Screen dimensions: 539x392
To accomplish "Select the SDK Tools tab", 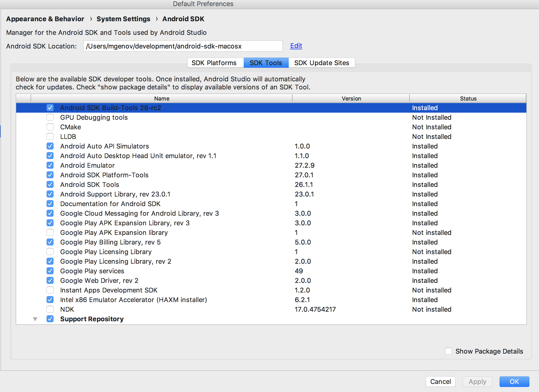I will pos(266,63).
